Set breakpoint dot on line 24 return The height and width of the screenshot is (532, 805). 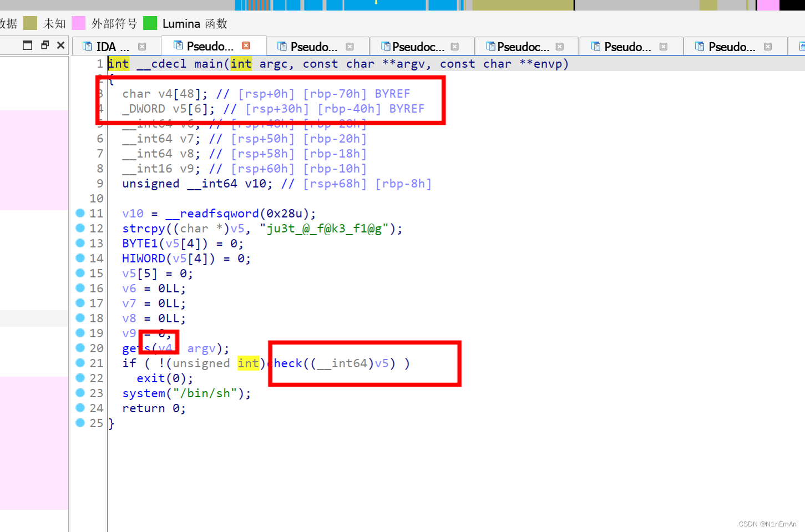pyautogui.click(x=80, y=408)
